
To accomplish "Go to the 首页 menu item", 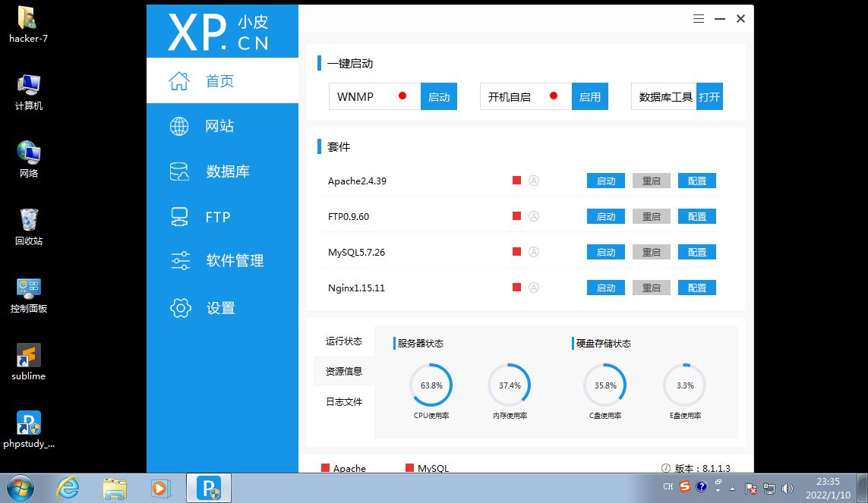I will click(x=223, y=80).
